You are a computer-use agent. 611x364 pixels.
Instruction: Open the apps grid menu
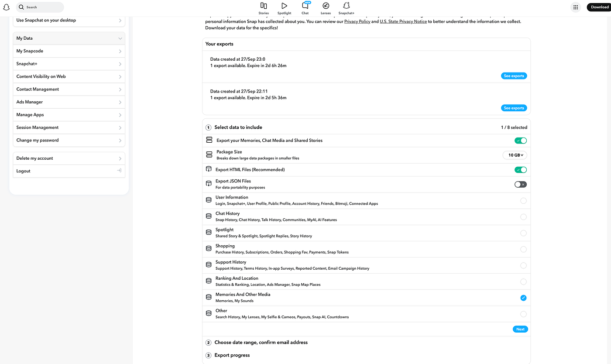click(576, 7)
